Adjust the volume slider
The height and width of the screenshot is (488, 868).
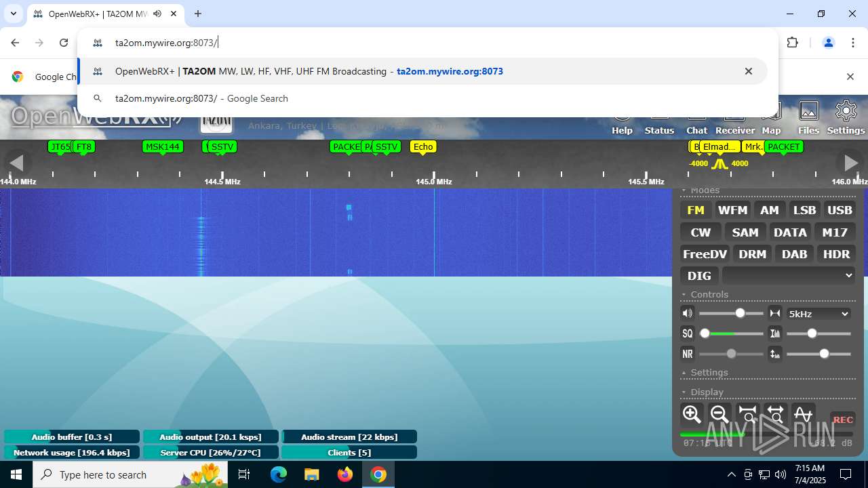point(731,313)
